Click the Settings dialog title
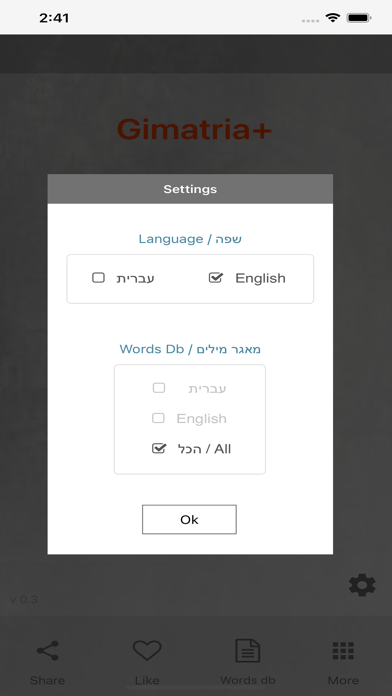The height and width of the screenshot is (696, 392). coord(190,189)
